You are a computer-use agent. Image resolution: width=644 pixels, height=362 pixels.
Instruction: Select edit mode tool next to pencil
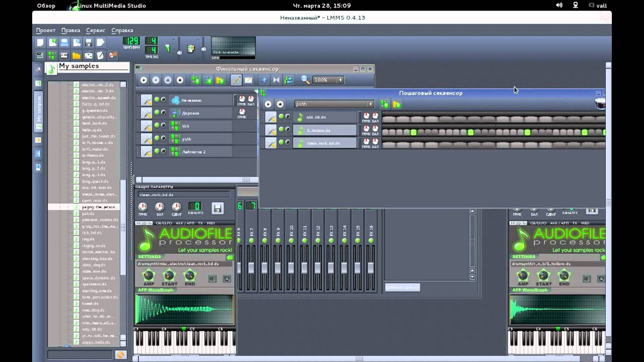[x=249, y=80]
